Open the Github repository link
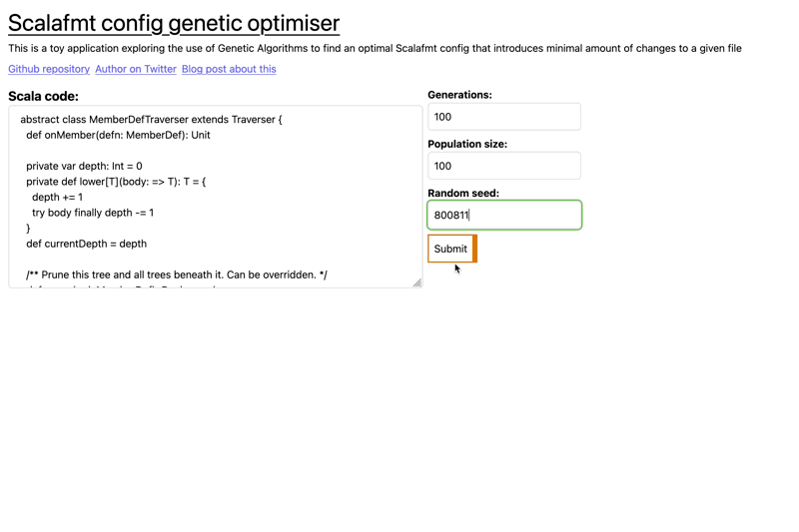The image size is (799, 532). tap(49, 69)
